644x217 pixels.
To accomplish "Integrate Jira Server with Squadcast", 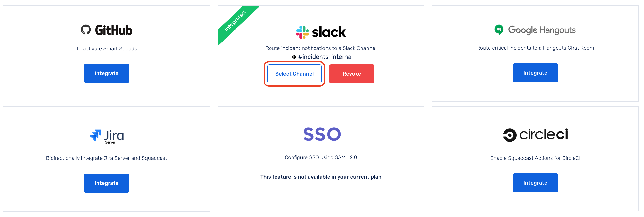I will (107, 183).
